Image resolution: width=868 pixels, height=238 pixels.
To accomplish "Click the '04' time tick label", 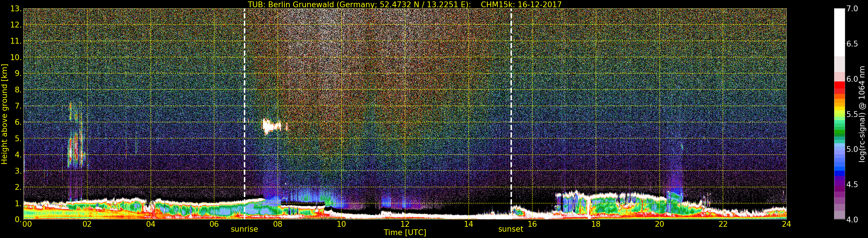I will [151, 224].
